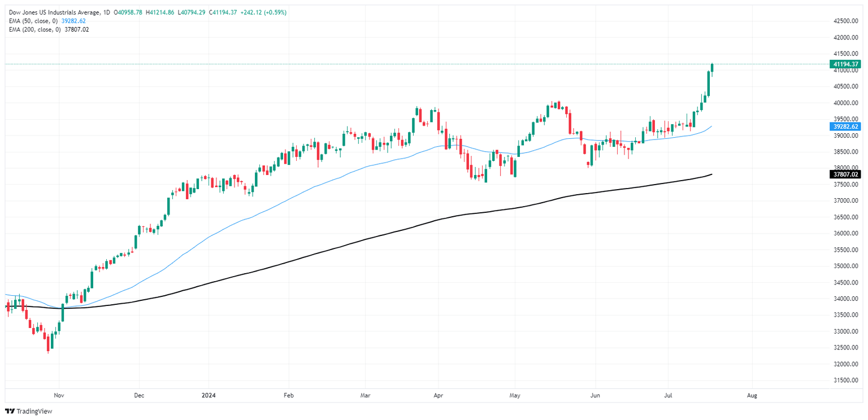Click the 2024 label on the time axis
Screen dimensions: 868x420
209,395
